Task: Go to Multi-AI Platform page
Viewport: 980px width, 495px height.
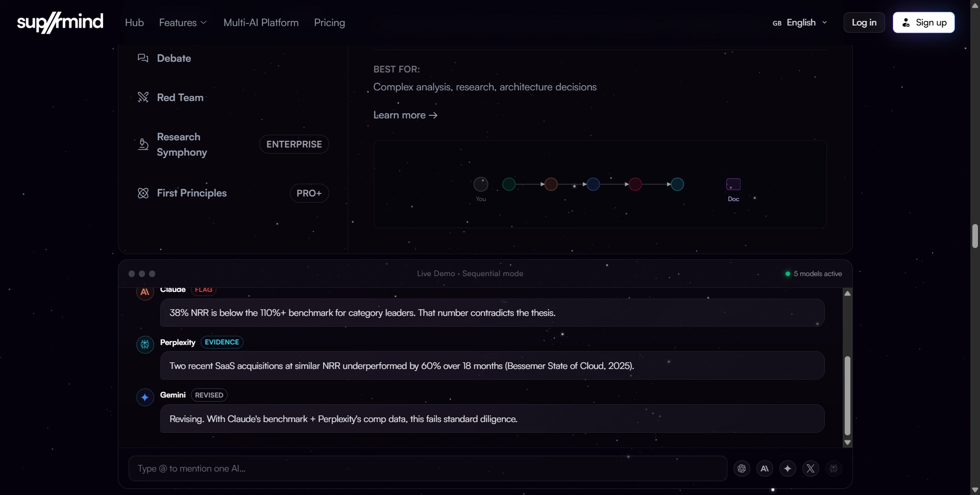Action: [x=261, y=22]
